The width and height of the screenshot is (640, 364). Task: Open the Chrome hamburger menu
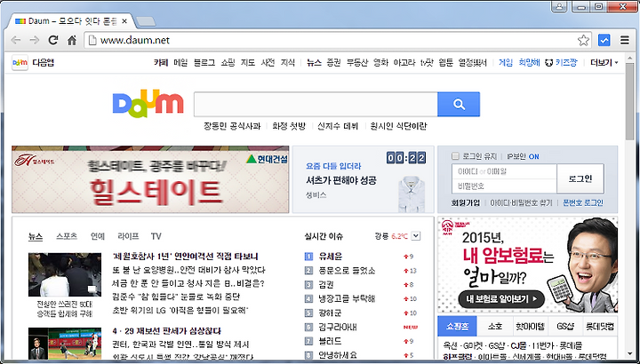625,40
